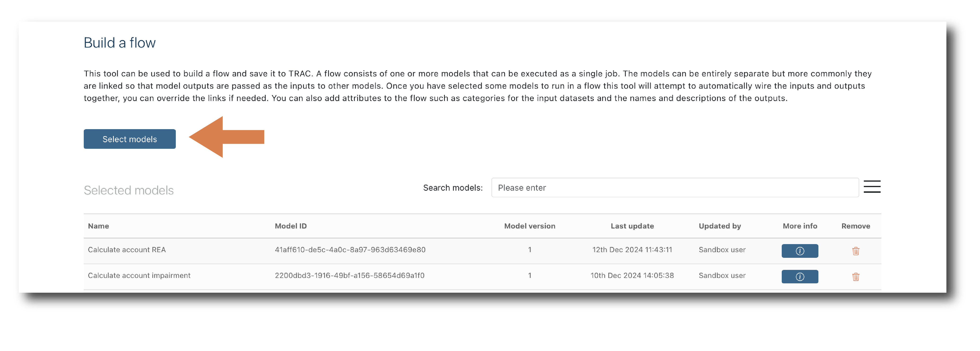Sort the table by the Name column

click(x=98, y=226)
